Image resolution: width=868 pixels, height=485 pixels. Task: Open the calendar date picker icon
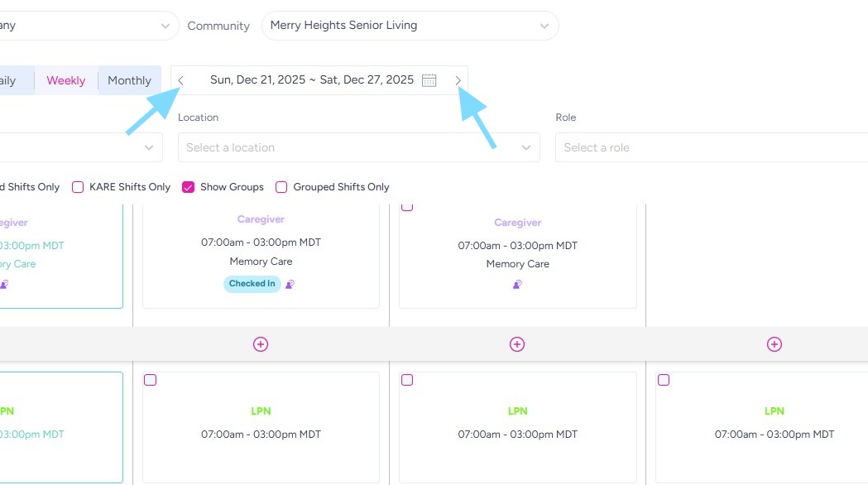click(429, 80)
